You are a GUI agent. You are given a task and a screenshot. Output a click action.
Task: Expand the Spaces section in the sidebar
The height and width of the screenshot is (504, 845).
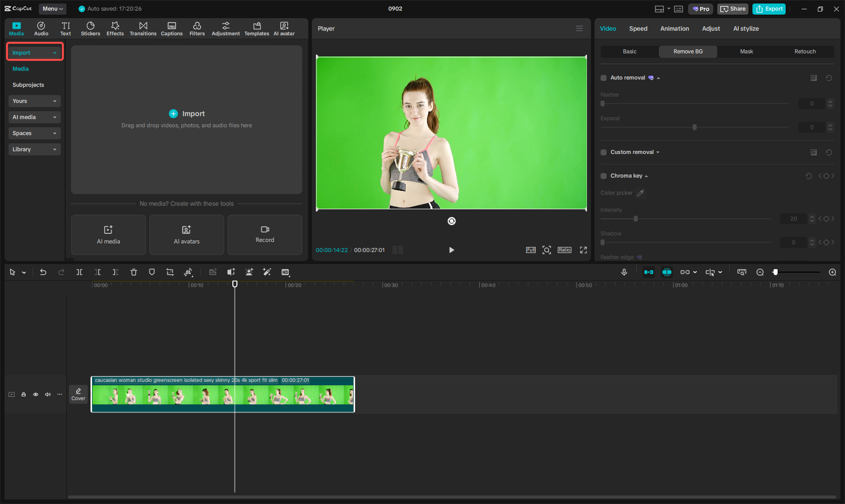coord(34,133)
